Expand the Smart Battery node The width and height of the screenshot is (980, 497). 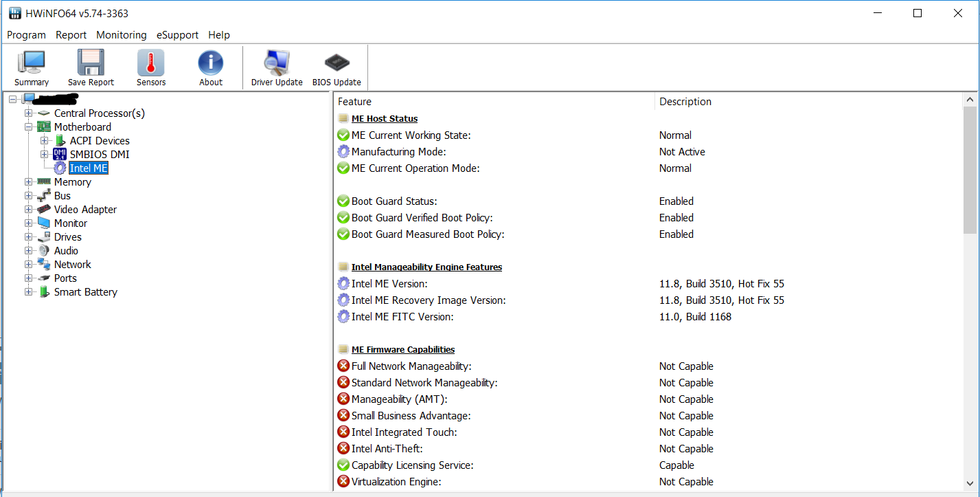click(29, 292)
